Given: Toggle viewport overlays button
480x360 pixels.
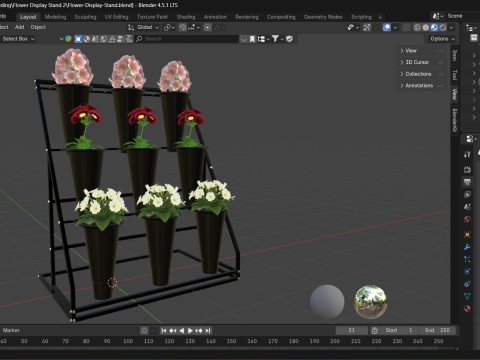Looking at the screenshot, I should tap(387, 27).
